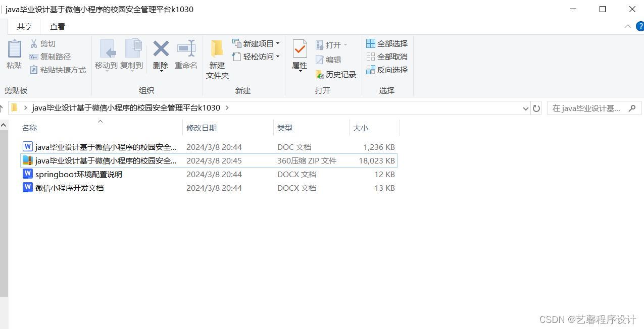Viewport: 644px width, 329px height.
Task: Click Paste shortcut (粘贴快捷方式)
Action: pos(58,70)
